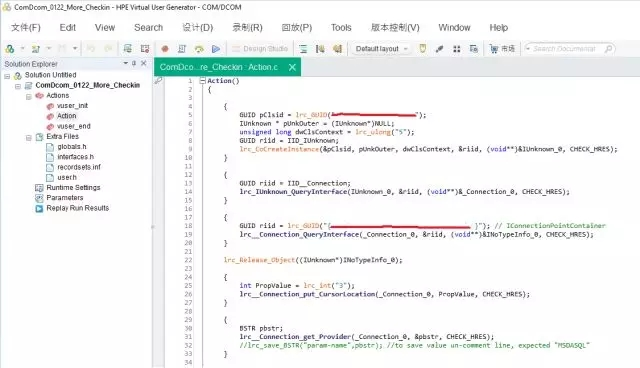Click the Record (red circle) toolbar button
The width and height of the screenshot is (640, 368).
tap(165, 49)
